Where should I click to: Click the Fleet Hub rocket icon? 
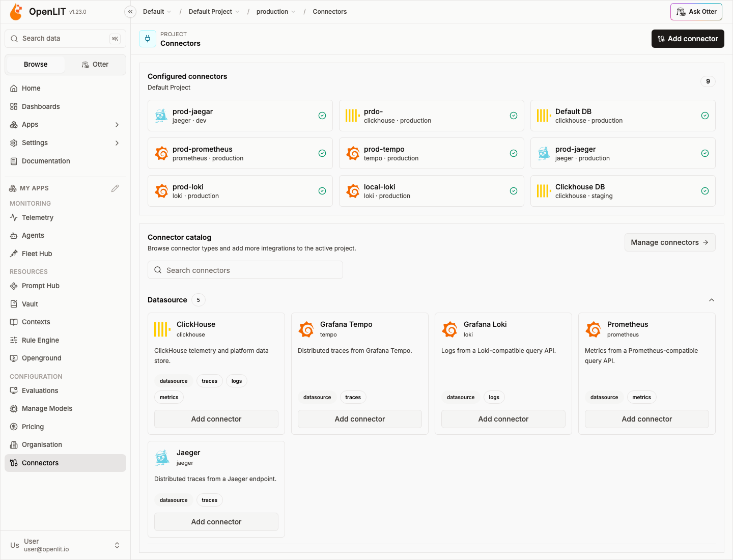click(x=14, y=254)
